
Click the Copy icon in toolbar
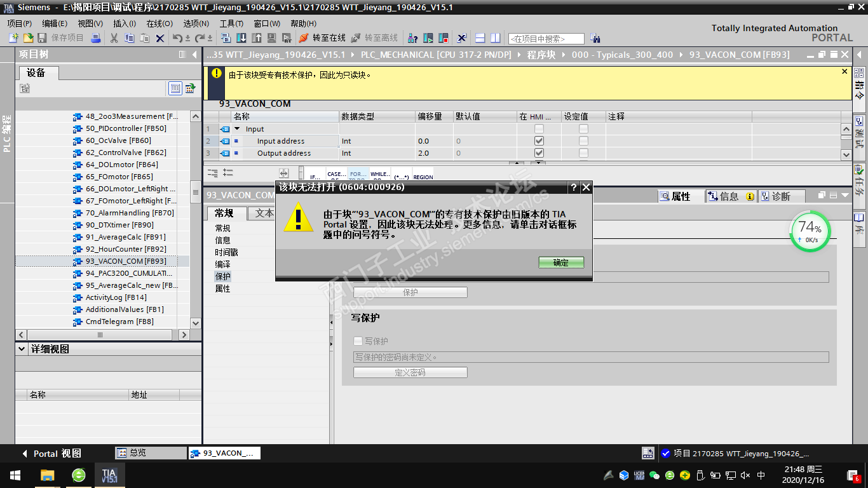(x=130, y=38)
